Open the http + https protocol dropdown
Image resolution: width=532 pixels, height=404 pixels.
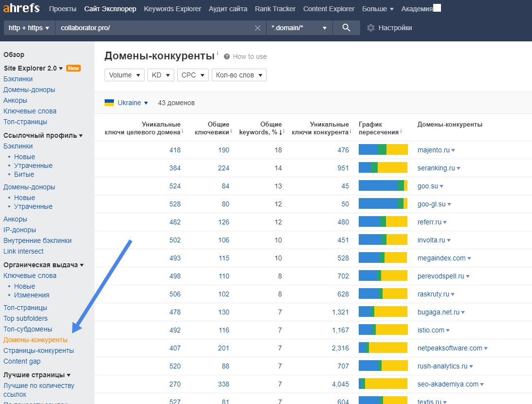[29, 28]
